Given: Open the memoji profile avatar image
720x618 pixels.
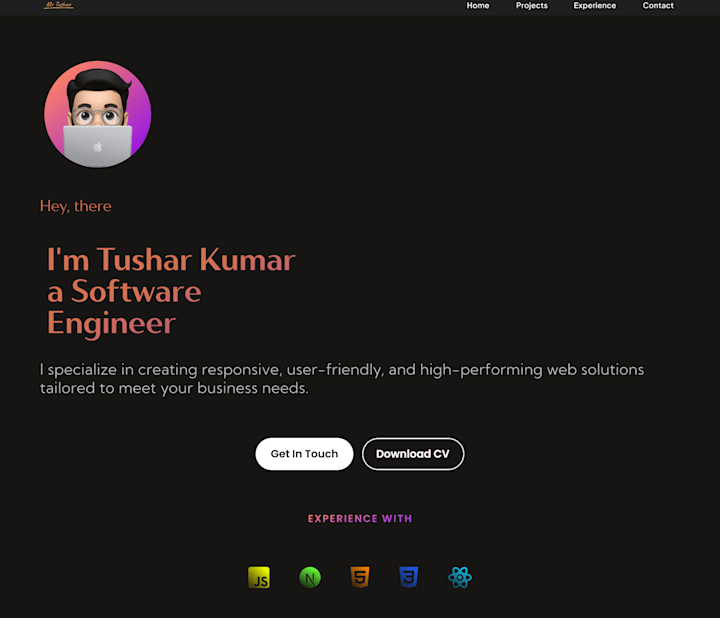Looking at the screenshot, I should [97, 114].
